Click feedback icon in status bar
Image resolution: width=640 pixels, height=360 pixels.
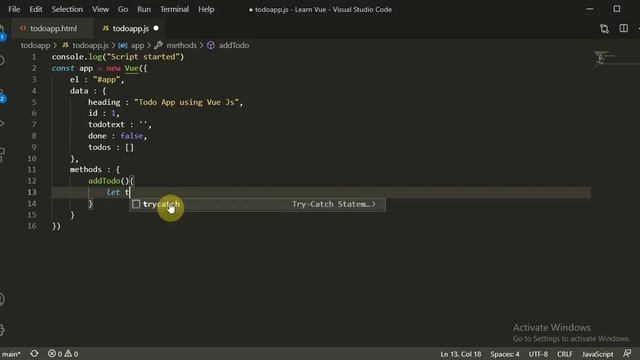coord(627,353)
